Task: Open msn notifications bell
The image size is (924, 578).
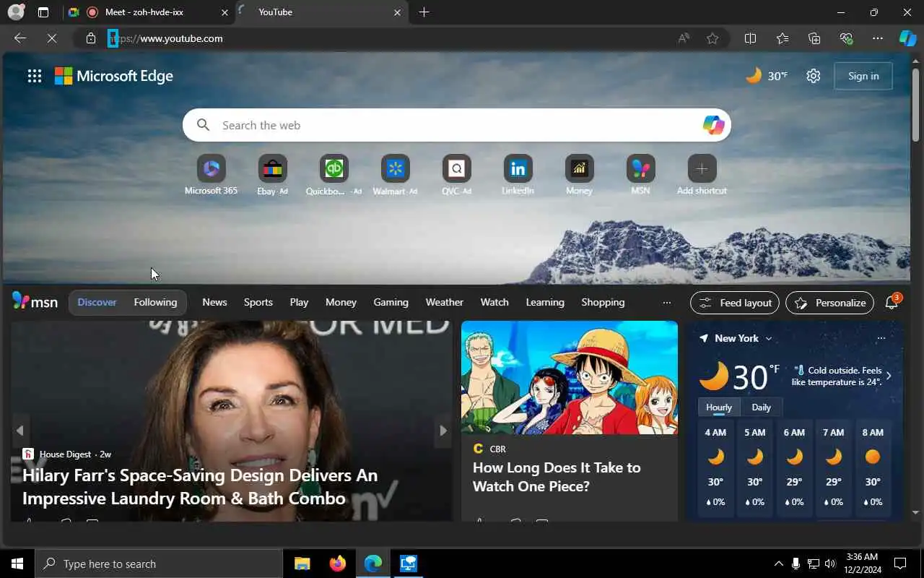Action: 892,303
